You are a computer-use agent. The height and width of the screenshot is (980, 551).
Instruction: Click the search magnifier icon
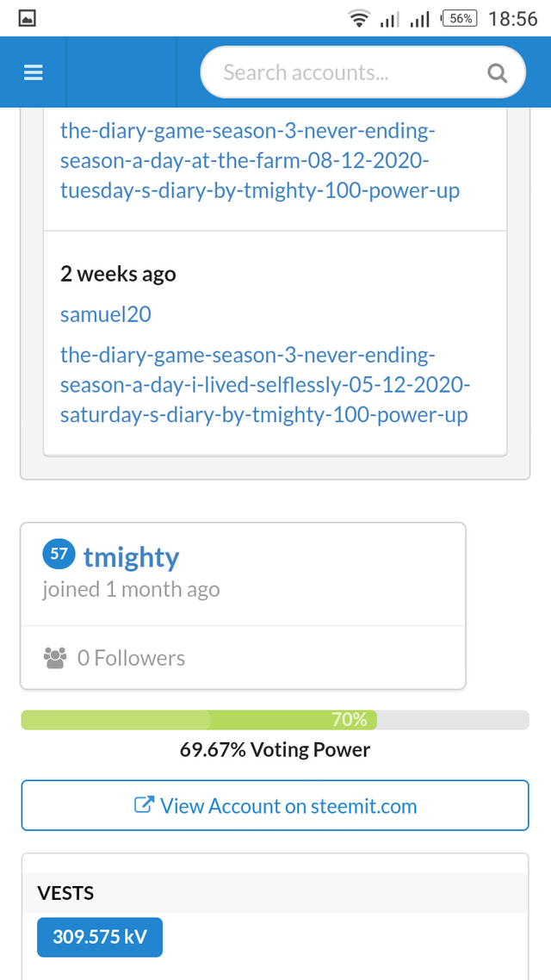click(497, 73)
